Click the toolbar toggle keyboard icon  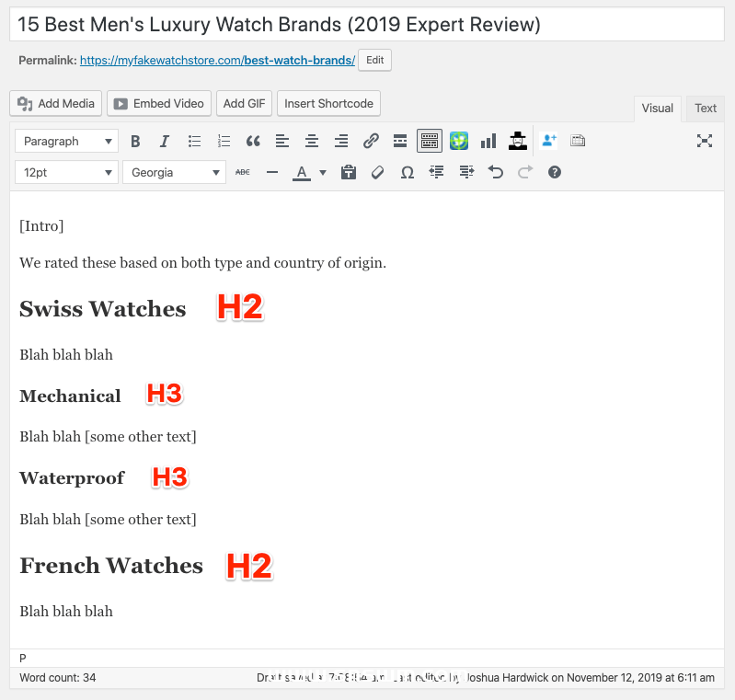430,141
